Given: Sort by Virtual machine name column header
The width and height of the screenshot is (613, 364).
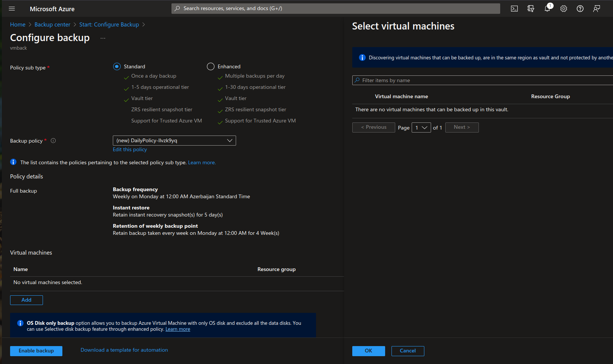Looking at the screenshot, I should (402, 96).
